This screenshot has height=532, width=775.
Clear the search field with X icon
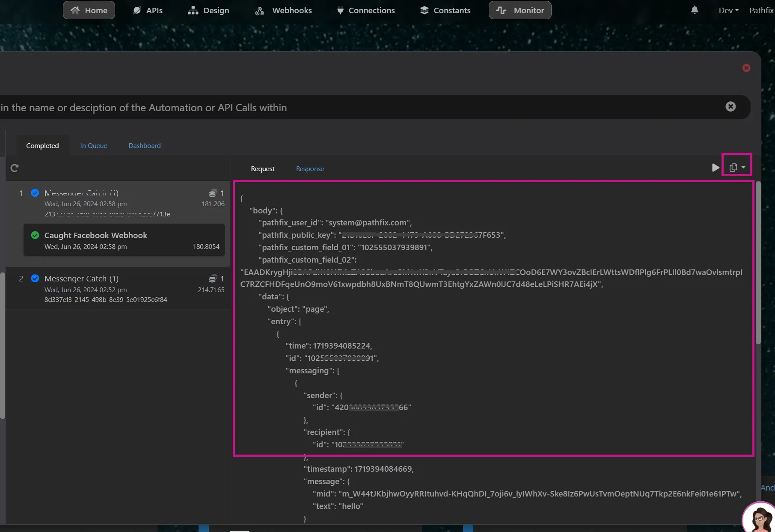point(730,106)
